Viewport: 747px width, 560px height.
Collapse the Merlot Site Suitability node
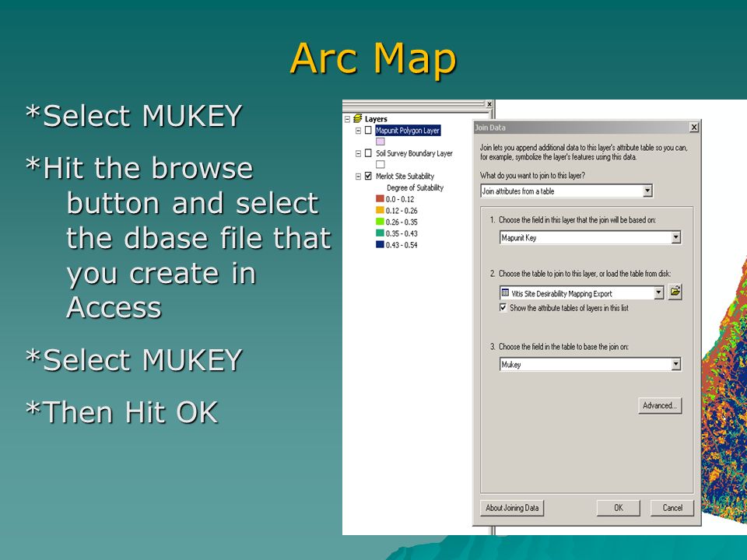click(358, 177)
